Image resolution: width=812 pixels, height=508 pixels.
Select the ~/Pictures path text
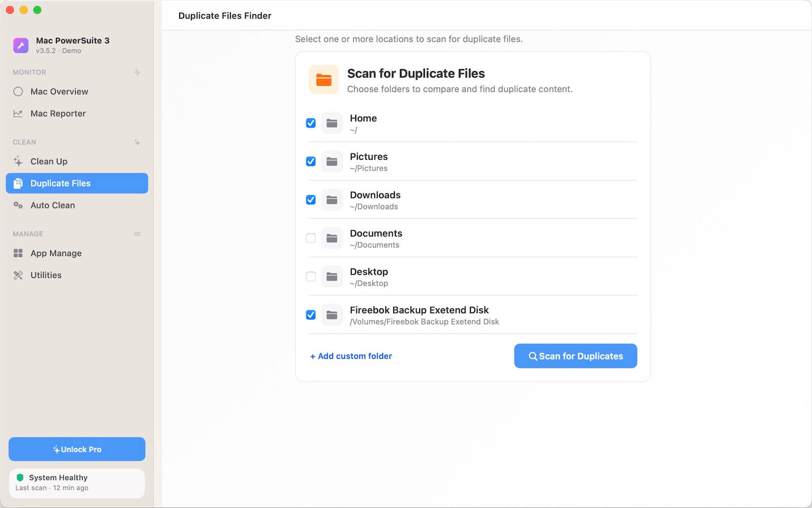[368, 168]
